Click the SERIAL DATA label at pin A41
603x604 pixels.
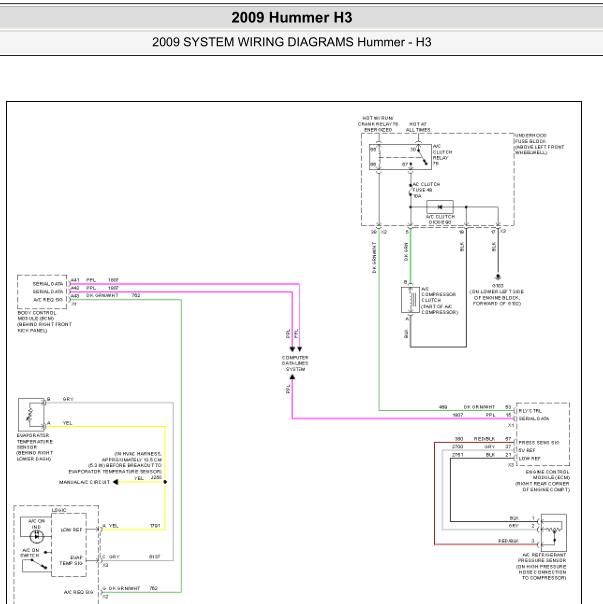[48, 284]
